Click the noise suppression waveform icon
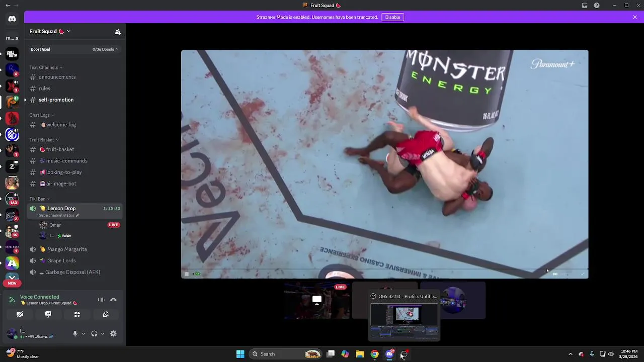Screen dimensions: 644x362 point(101,300)
